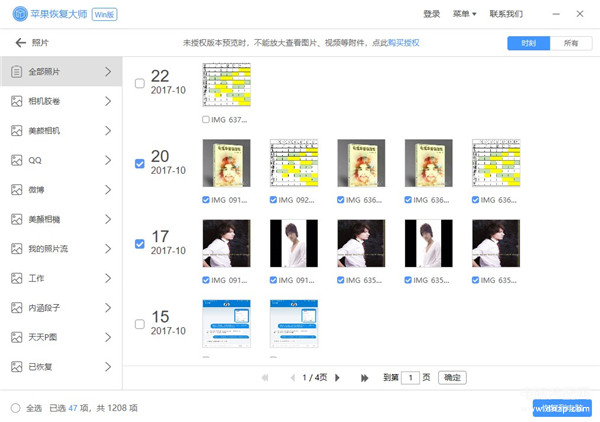Expand the 微博 chevron
Screen dimensions: 600x422
point(108,189)
